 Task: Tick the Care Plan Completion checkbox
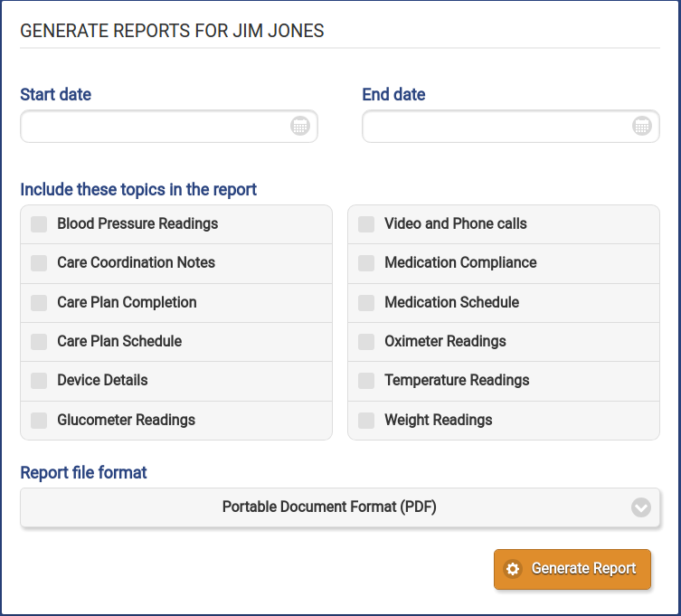(39, 303)
